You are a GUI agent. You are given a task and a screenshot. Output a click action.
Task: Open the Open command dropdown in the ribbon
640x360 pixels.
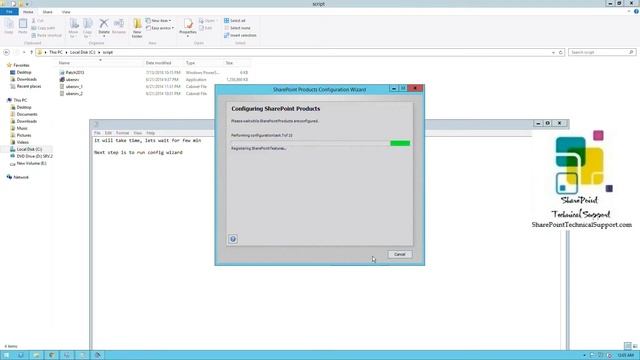207,21
